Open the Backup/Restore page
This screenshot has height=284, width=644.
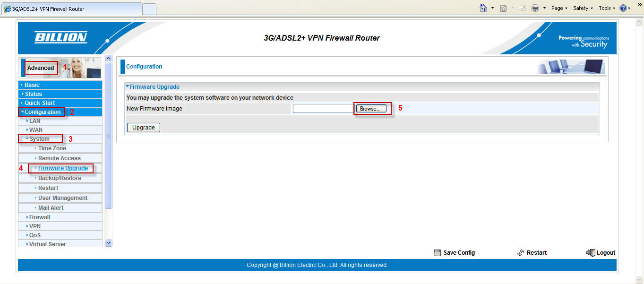click(60, 178)
